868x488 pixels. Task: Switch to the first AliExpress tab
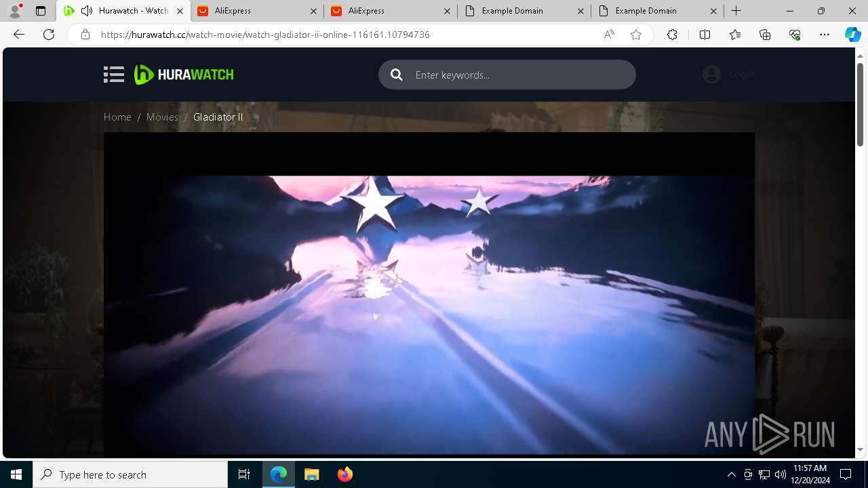pos(258,11)
